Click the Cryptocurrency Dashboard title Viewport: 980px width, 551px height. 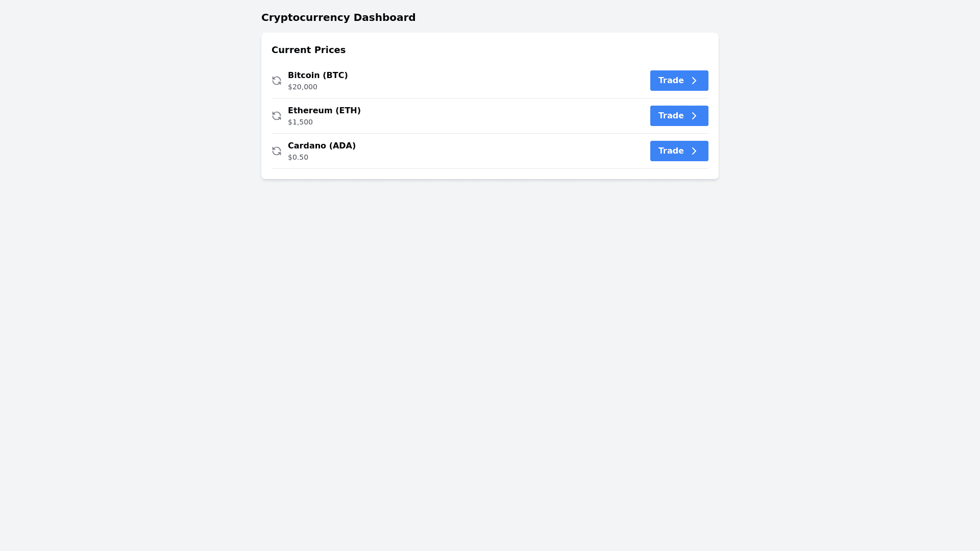coord(338,17)
